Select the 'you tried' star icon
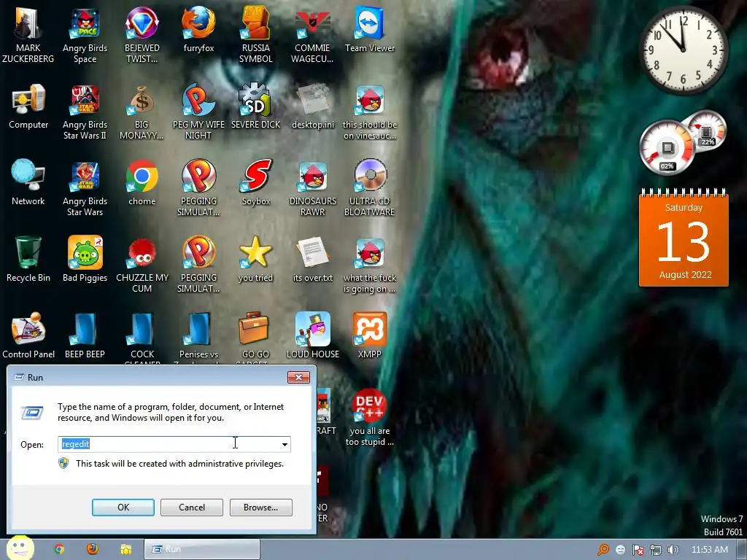747x560 pixels. pyautogui.click(x=256, y=260)
